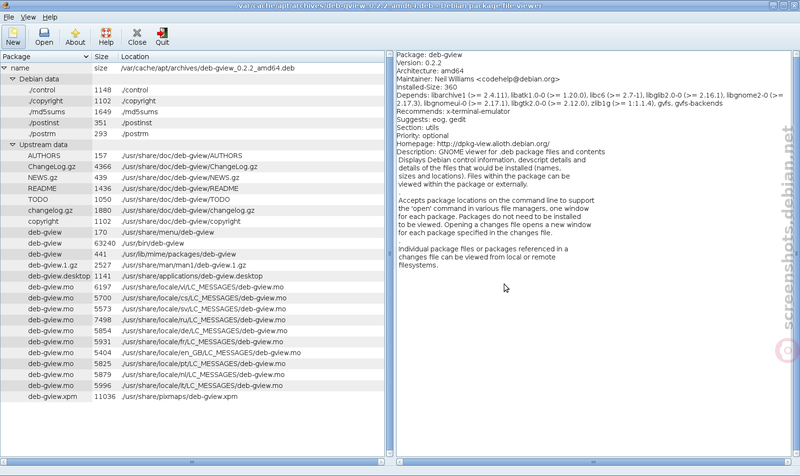Click the New toolbar icon
Viewport: 800px width, 476px height.
13,37
